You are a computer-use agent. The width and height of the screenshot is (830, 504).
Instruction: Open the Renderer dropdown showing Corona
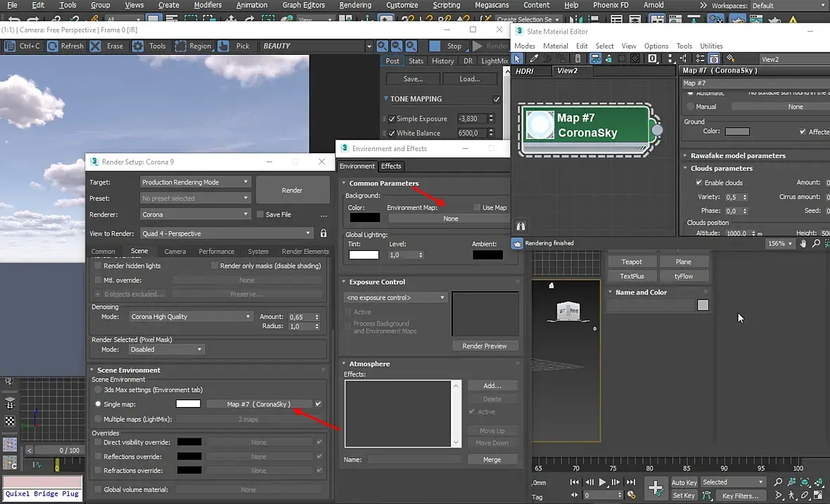[x=196, y=214]
